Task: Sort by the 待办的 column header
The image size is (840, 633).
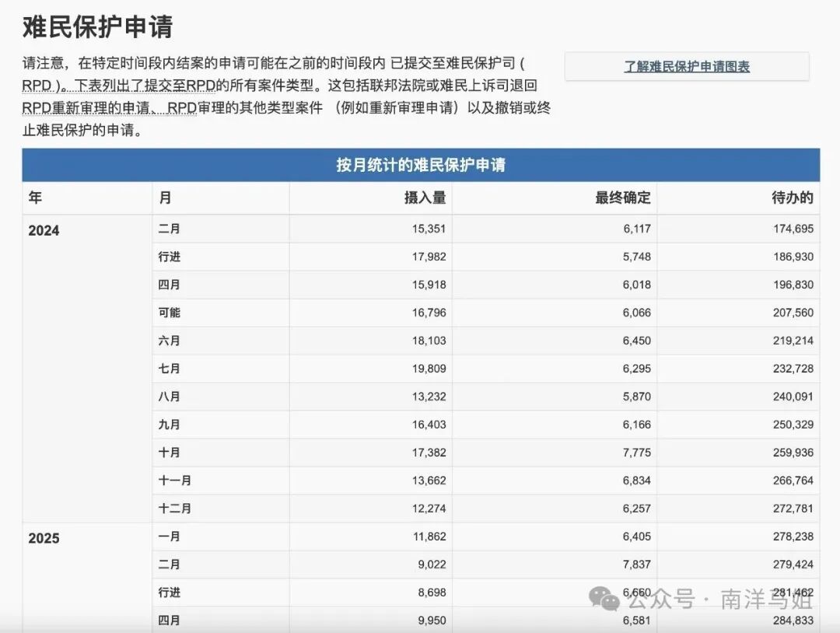Action: click(793, 198)
